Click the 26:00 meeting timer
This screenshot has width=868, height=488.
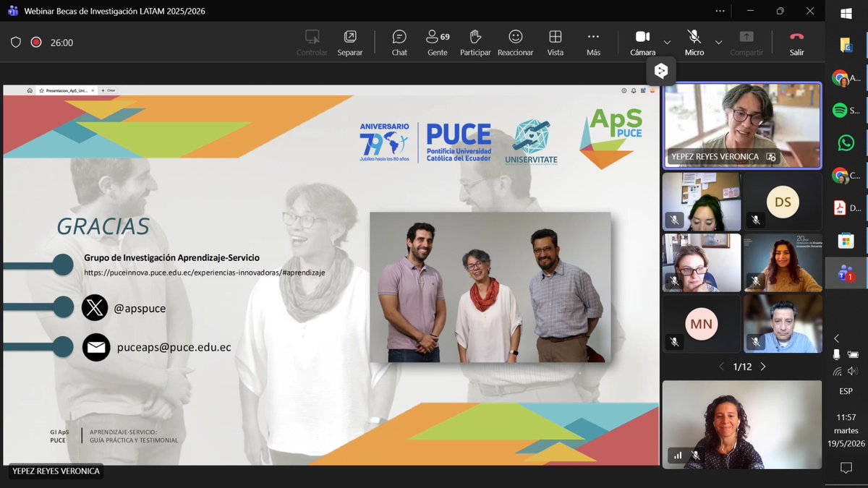click(61, 43)
